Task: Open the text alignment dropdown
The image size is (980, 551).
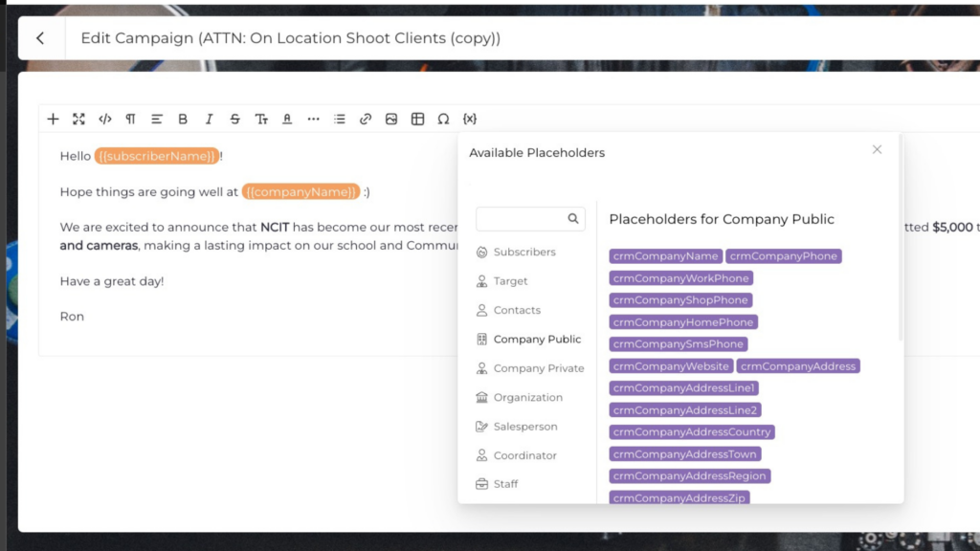Action: 157,120
